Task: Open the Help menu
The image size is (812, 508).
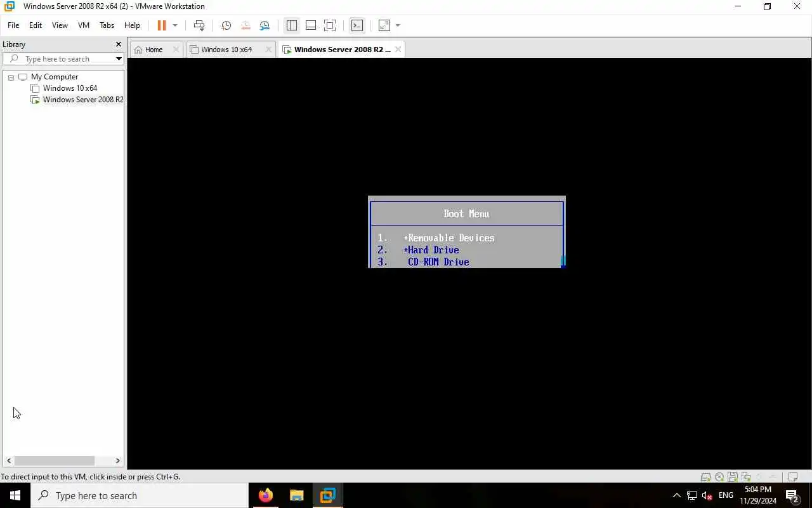Action: coord(132,25)
